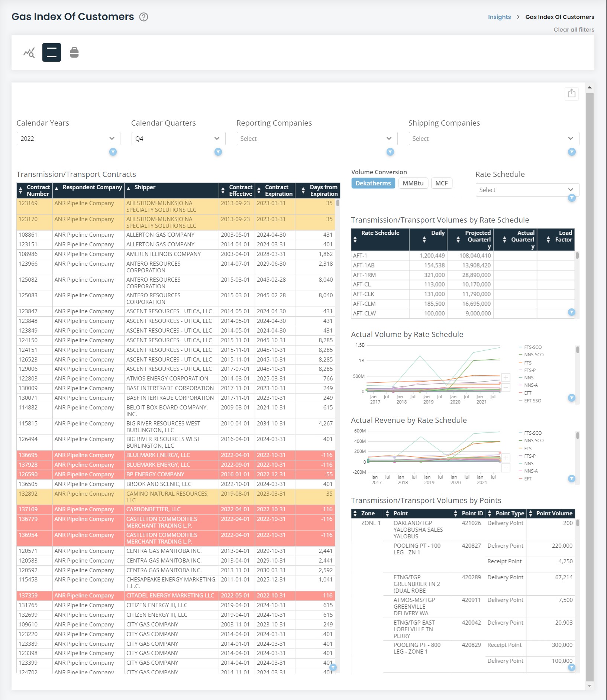Select AFT-CLM rate schedule row
607x700 pixels.
463,304
